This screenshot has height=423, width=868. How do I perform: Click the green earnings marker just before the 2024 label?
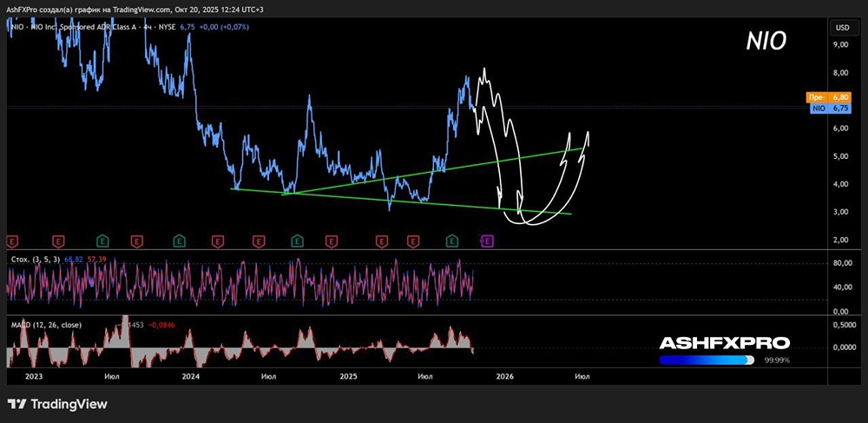pos(179,241)
